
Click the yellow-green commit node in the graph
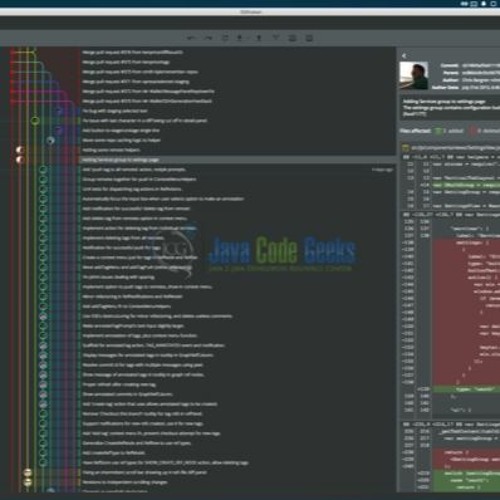(x=35, y=121)
